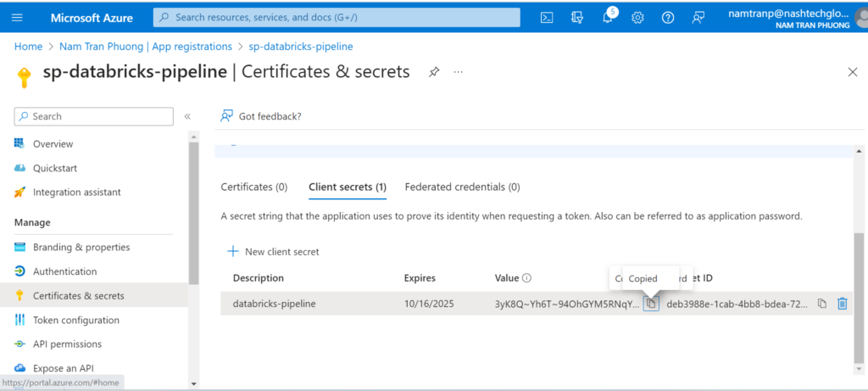Screen dimensions: 868x391
Task: Click New client secret
Action: click(x=273, y=252)
